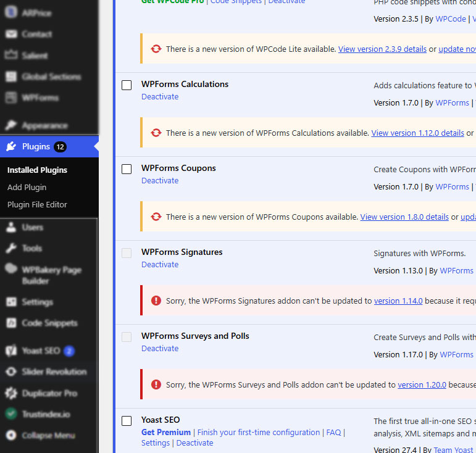Open the Plugins menu label
The height and width of the screenshot is (453, 476).
(x=36, y=146)
